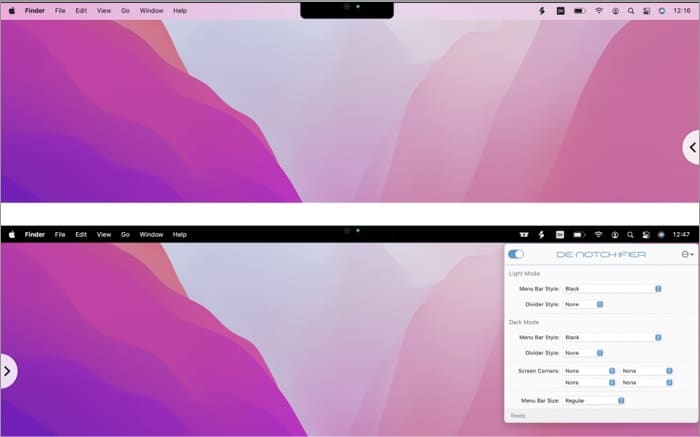Expand Light Mode Divider Style dropdown
This screenshot has height=437, width=700.
click(583, 304)
